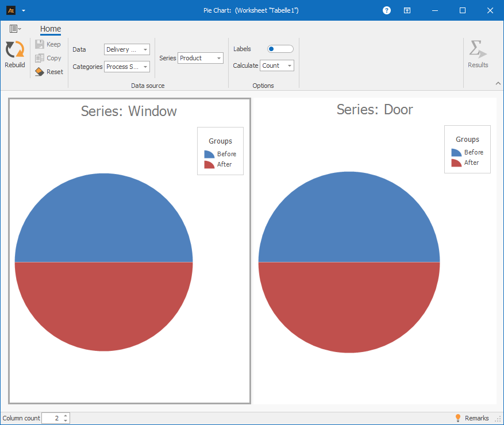
Task: Increase Column count with the up arrow
Action: [x=66, y=415]
